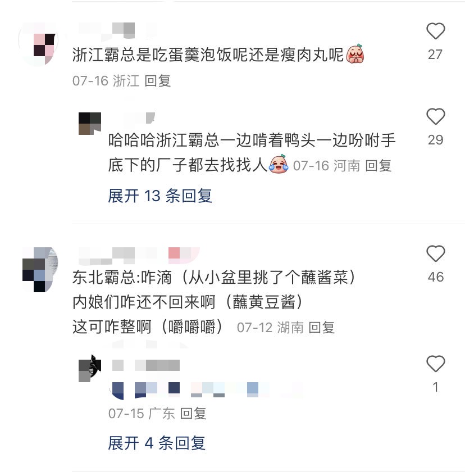Open first commenter's blurred username
The image size is (465, 476).
tap(118, 31)
